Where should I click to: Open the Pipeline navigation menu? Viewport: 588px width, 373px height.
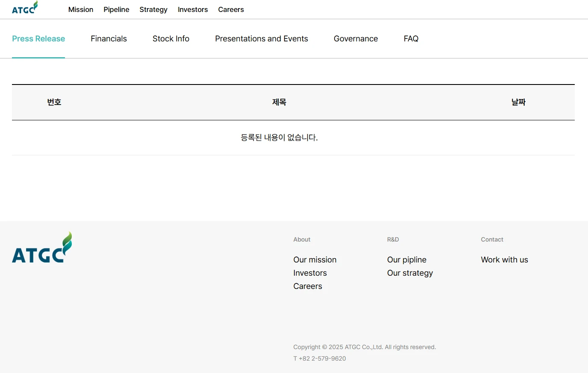click(116, 9)
